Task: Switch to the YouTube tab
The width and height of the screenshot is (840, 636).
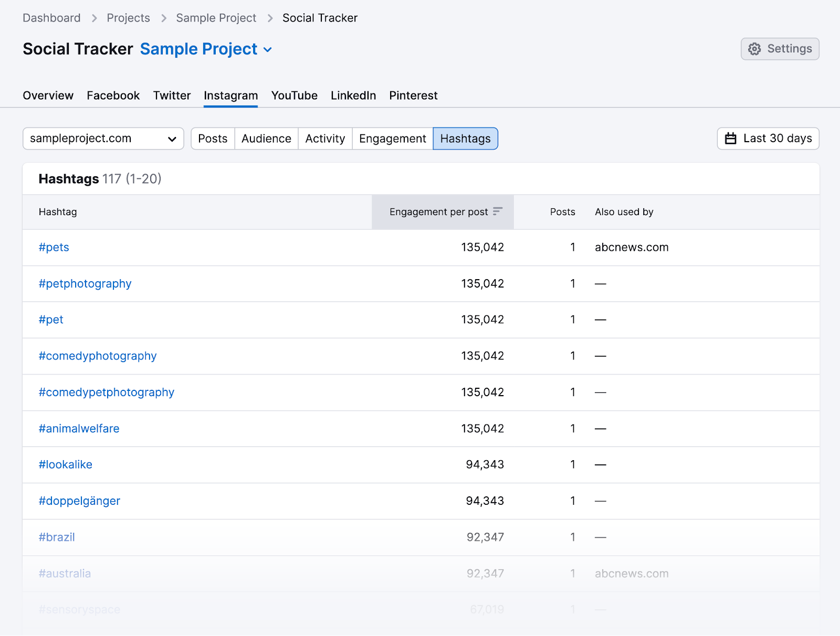Action: coord(295,96)
